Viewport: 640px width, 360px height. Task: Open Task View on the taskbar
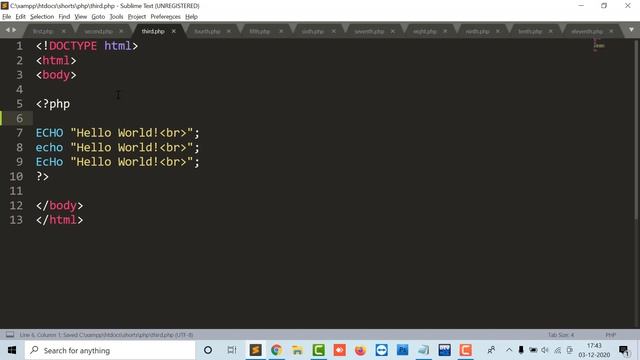231,350
